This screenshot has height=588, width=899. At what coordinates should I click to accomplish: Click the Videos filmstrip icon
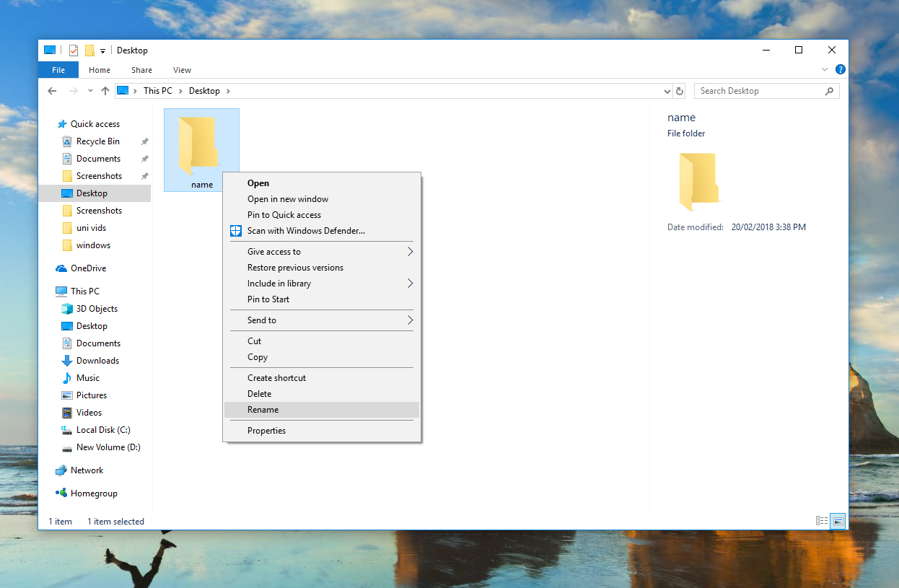67,413
